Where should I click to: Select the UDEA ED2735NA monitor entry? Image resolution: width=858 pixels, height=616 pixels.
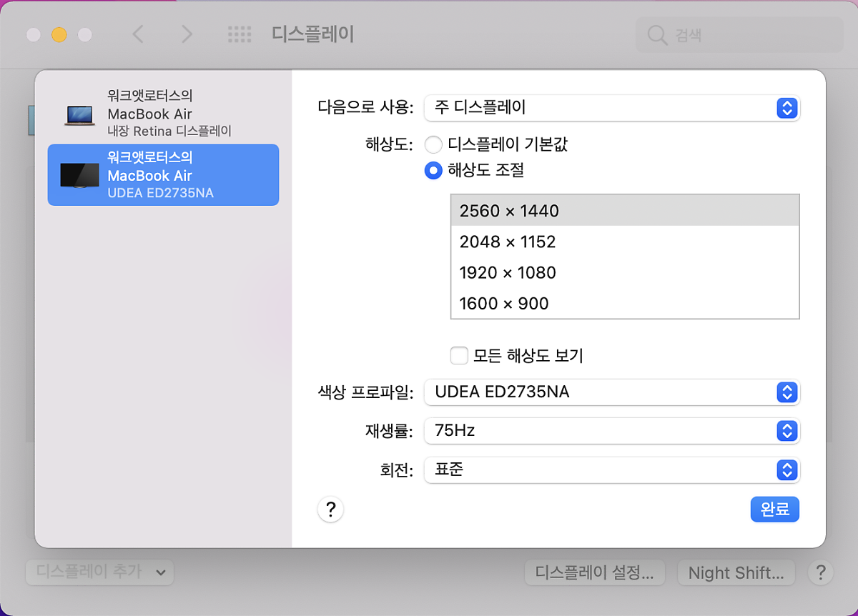pyautogui.click(x=163, y=175)
